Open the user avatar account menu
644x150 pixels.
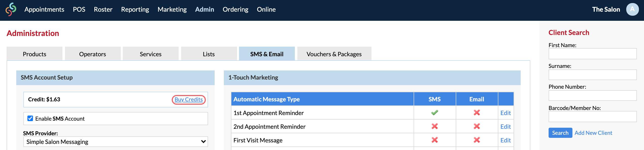click(x=632, y=9)
